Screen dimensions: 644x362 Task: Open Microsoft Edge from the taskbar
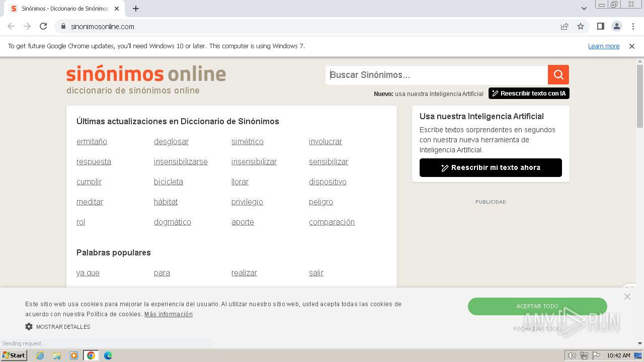tap(108, 355)
